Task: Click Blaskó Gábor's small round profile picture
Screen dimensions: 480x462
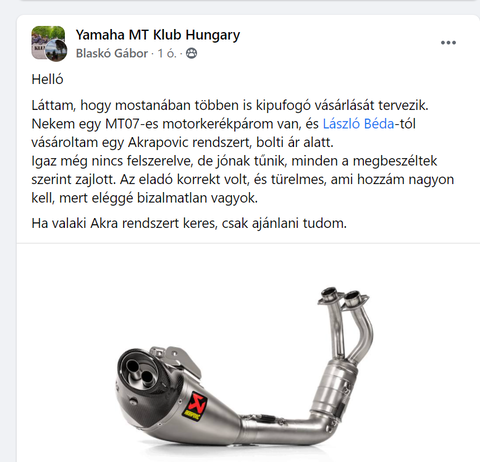Action: [56, 51]
